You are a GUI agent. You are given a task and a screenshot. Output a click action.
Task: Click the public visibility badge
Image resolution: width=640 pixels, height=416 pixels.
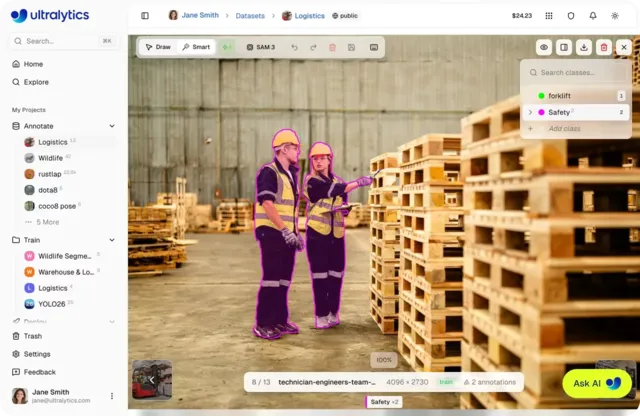pos(345,16)
